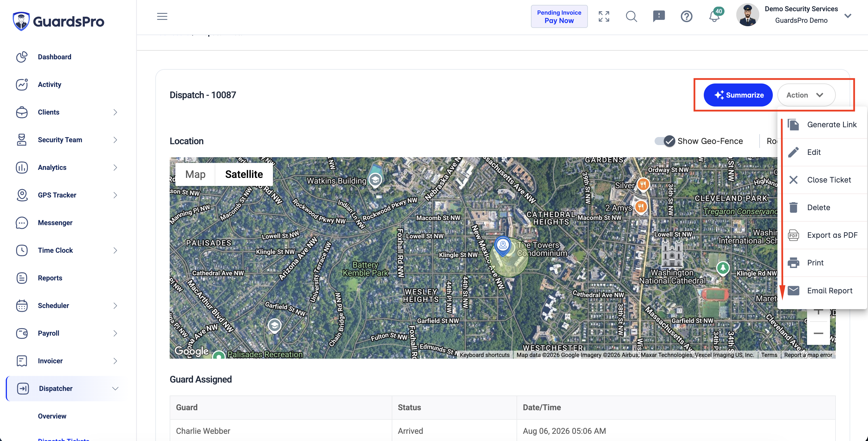The height and width of the screenshot is (441, 868).
Task: Open the hamburger sidebar menu
Action: pyautogui.click(x=162, y=16)
